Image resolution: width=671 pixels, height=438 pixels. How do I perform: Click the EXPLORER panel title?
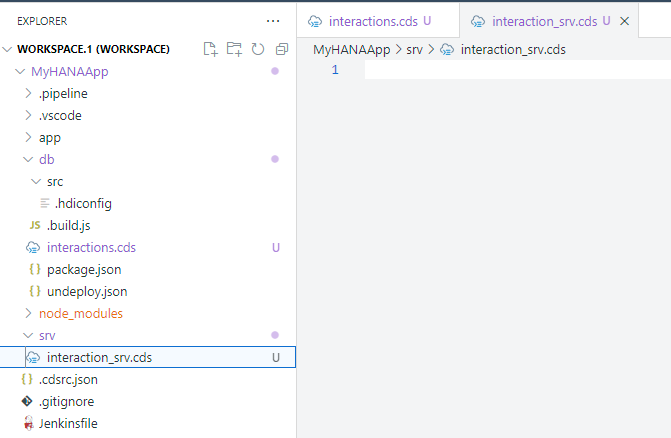(x=42, y=21)
